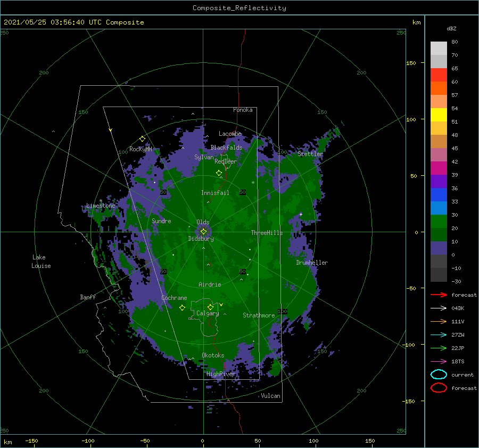The height and width of the screenshot is (448, 479).
Task: Click the Lacombe label
Action: click(230, 134)
